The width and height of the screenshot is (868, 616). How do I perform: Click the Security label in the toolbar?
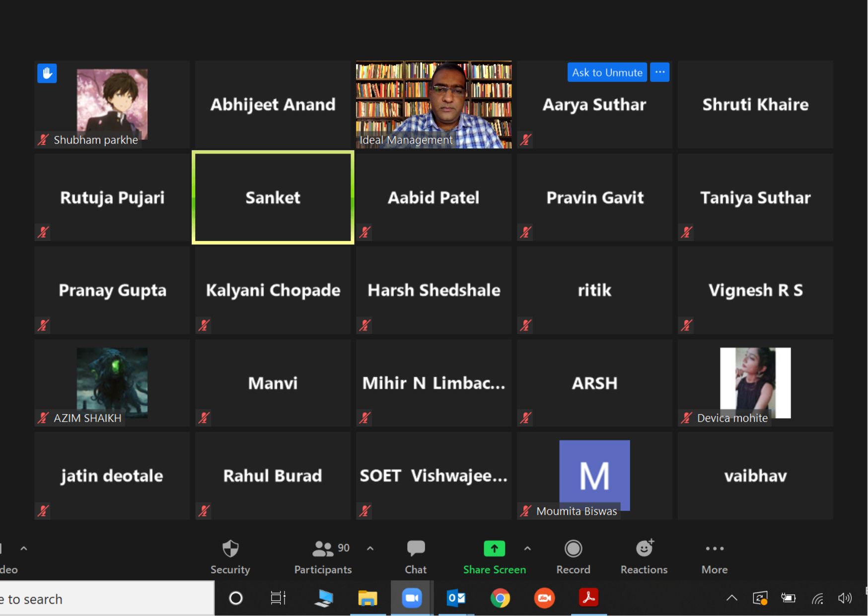pyautogui.click(x=230, y=570)
